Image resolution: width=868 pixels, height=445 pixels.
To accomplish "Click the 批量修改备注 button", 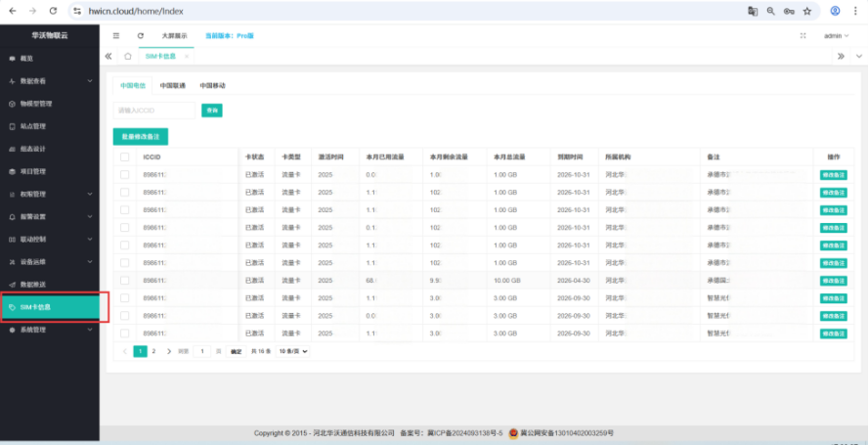I will pyautogui.click(x=140, y=137).
